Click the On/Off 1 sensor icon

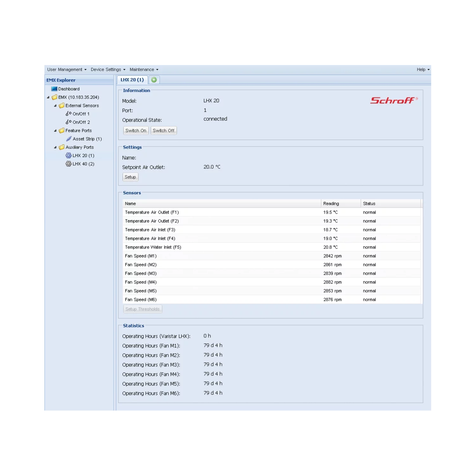click(69, 114)
